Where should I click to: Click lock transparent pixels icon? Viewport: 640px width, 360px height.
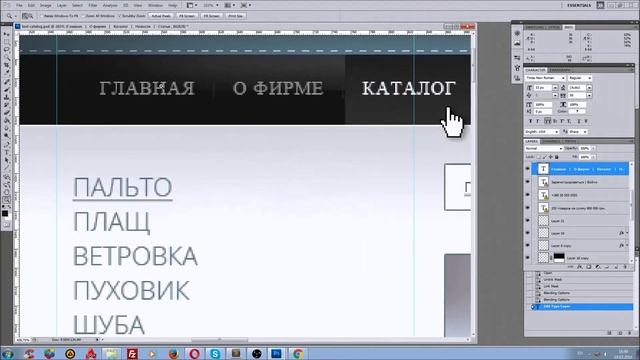click(538, 157)
